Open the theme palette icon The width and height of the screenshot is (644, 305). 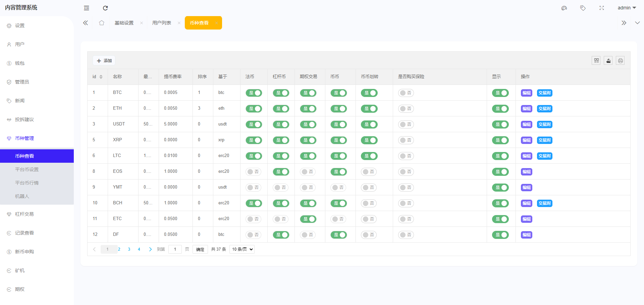(x=564, y=8)
